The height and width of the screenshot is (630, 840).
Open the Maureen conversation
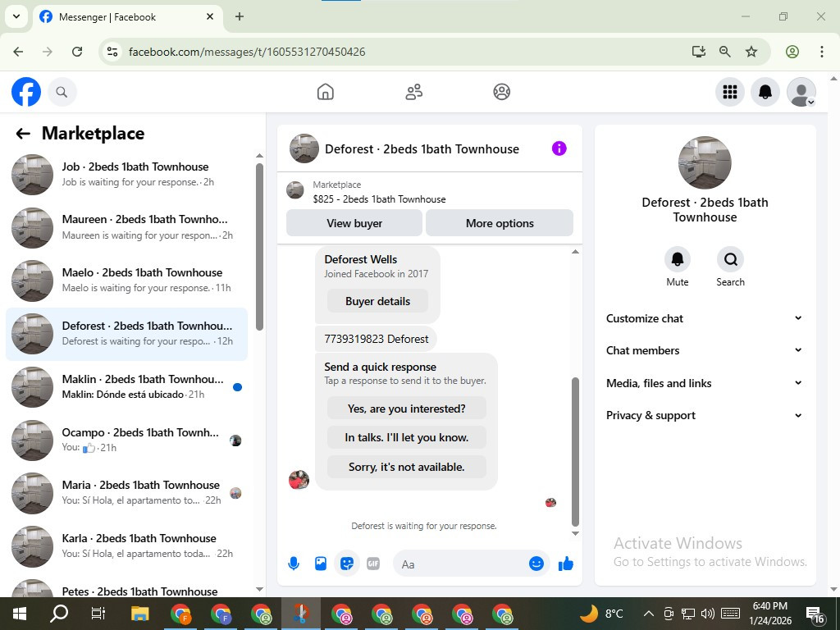[127, 227]
